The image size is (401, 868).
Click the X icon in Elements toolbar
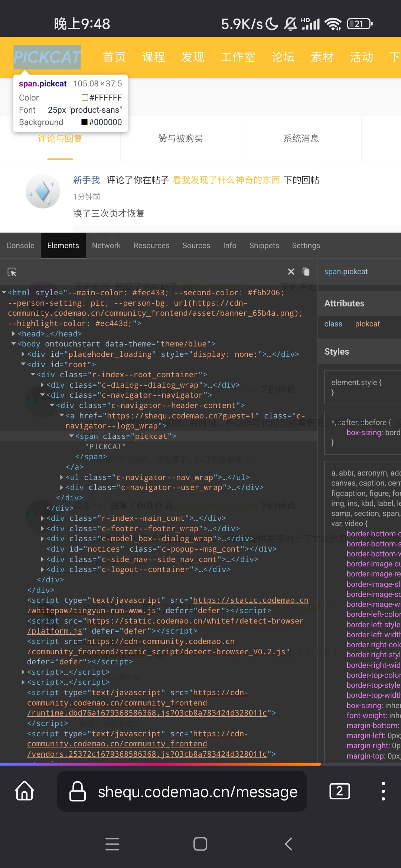[x=291, y=272]
